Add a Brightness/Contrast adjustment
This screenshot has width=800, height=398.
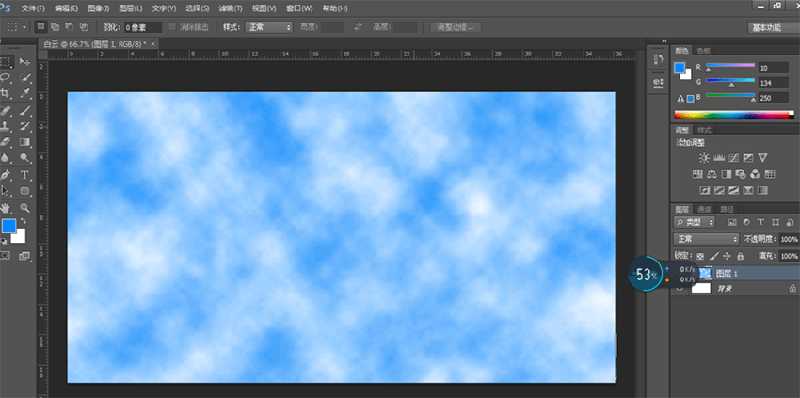(x=704, y=158)
